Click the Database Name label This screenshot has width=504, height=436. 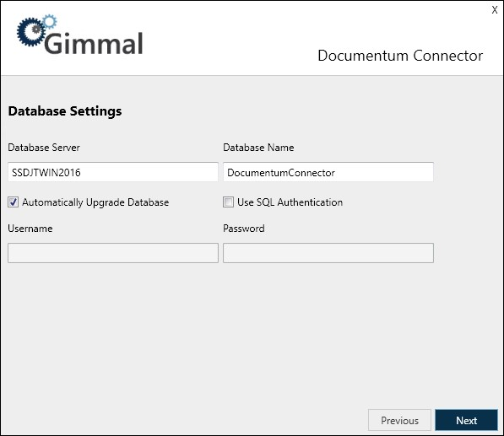tap(258, 148)
